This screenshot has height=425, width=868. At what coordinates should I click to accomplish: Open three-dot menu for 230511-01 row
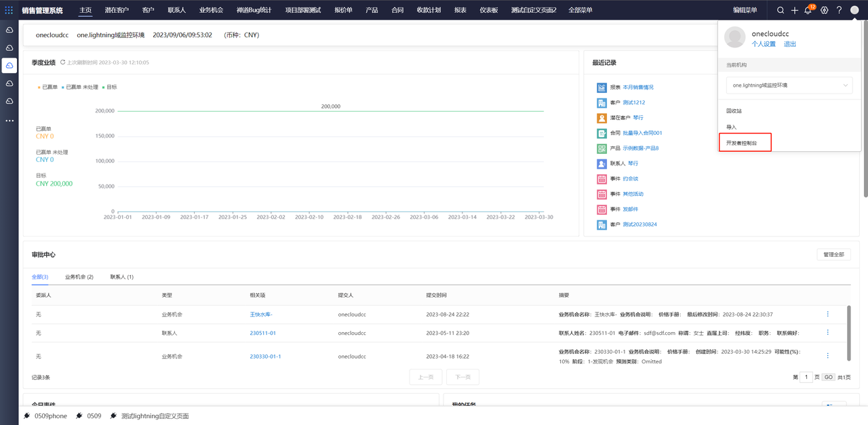827,332
